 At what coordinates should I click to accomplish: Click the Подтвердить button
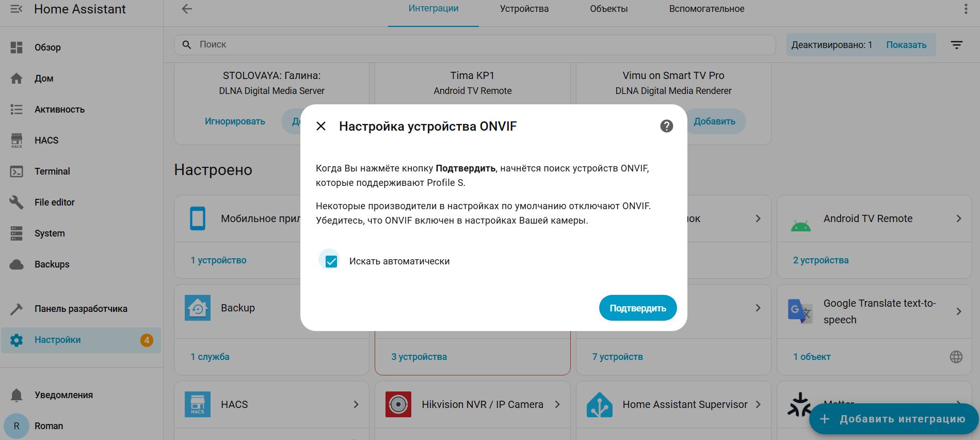pos(637,308)
